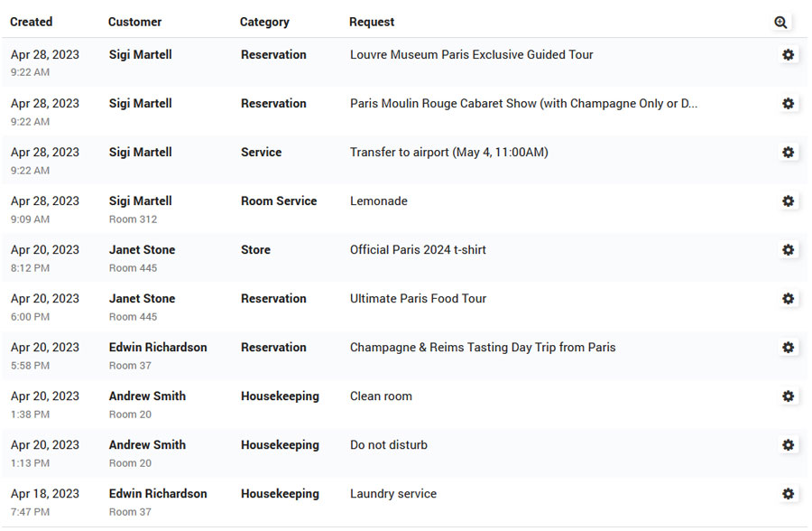Viewport: 812px width, 531px height.
Task: Click the Category column header
Action: click(x=264, y=22)
